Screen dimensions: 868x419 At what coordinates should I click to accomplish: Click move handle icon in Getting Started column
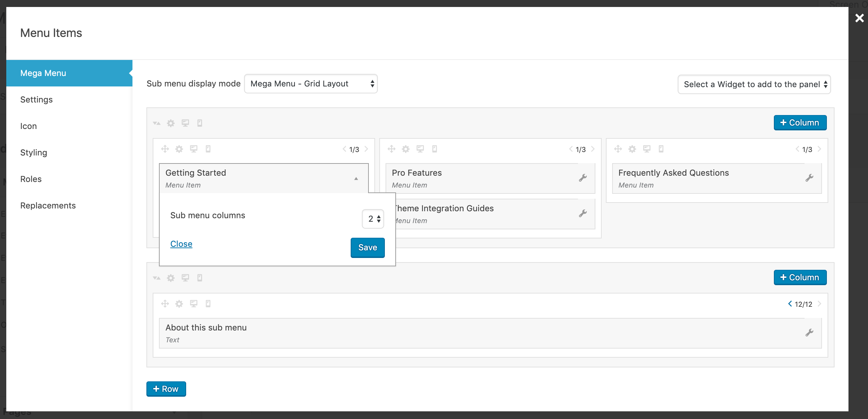(165, 149)
